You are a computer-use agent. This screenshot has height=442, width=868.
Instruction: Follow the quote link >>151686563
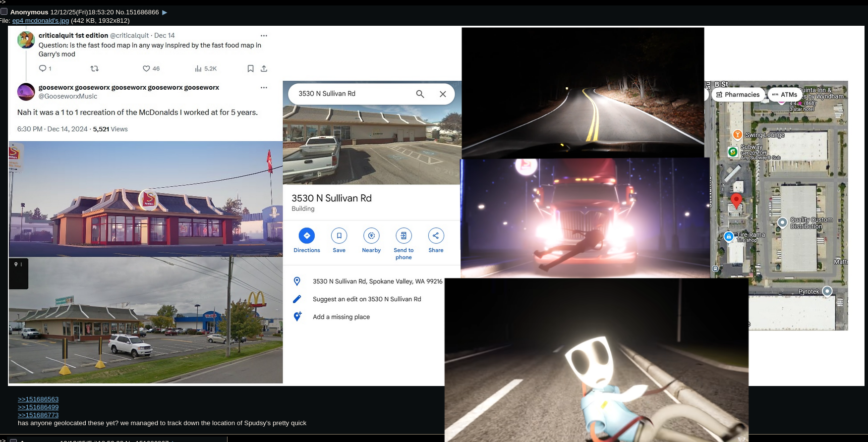coord(38,399)
